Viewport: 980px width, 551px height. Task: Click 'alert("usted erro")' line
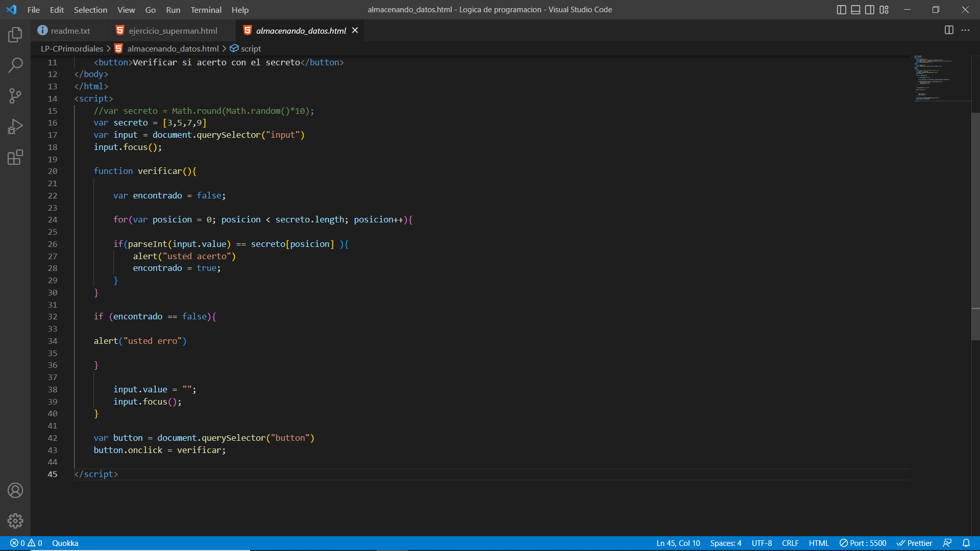click(140, 341)
